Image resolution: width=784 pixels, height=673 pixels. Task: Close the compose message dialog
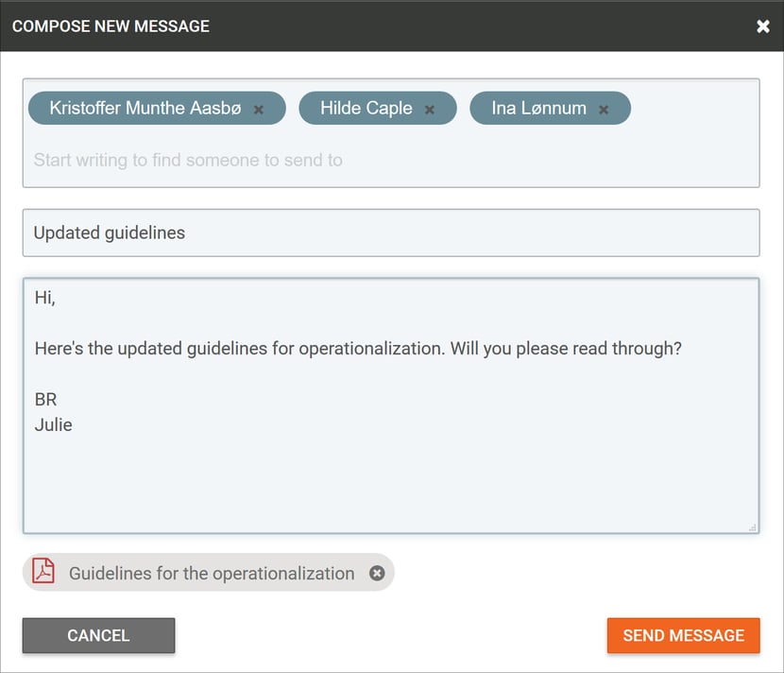click(x=763, y=26)
